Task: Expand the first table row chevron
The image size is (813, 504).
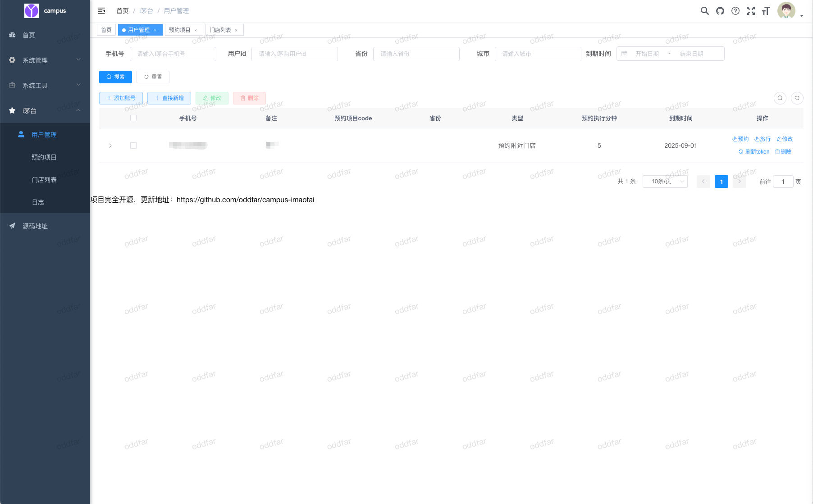Action: [110, 145]
